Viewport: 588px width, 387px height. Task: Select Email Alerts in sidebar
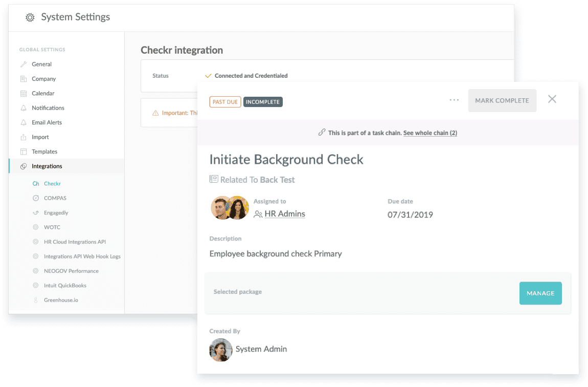[x=47, y=122]
